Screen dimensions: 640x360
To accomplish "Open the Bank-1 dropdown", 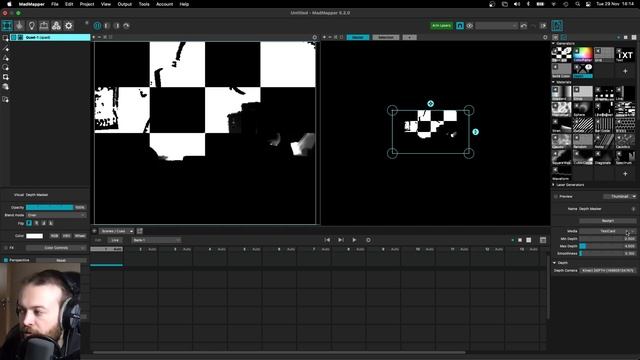I will click(x=156, y=240).
